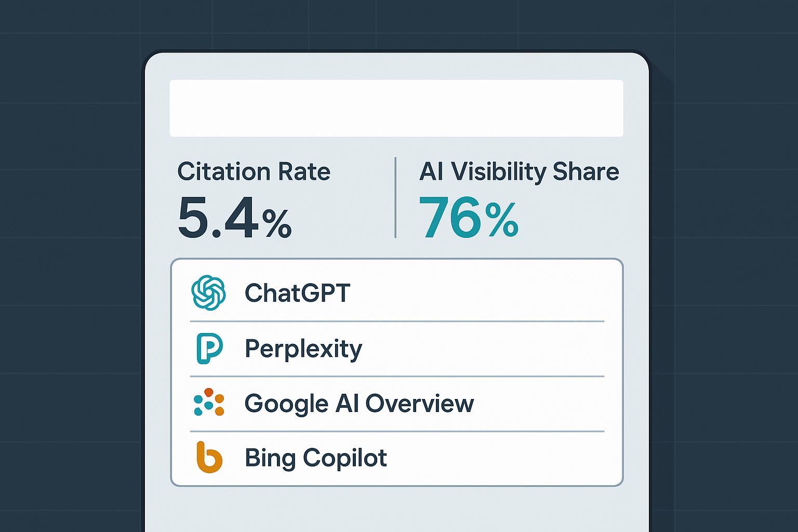Viewport: 798px width, 532px height.
Task: Click the divider line below ChatGPT
Action: (397, 321)
